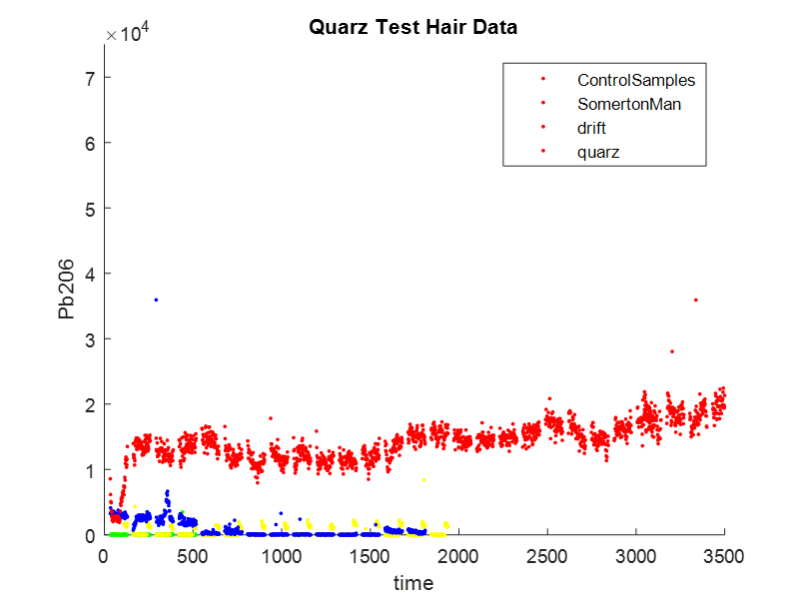
Task: Select the SomertonMan legend label
Action: 629,103
